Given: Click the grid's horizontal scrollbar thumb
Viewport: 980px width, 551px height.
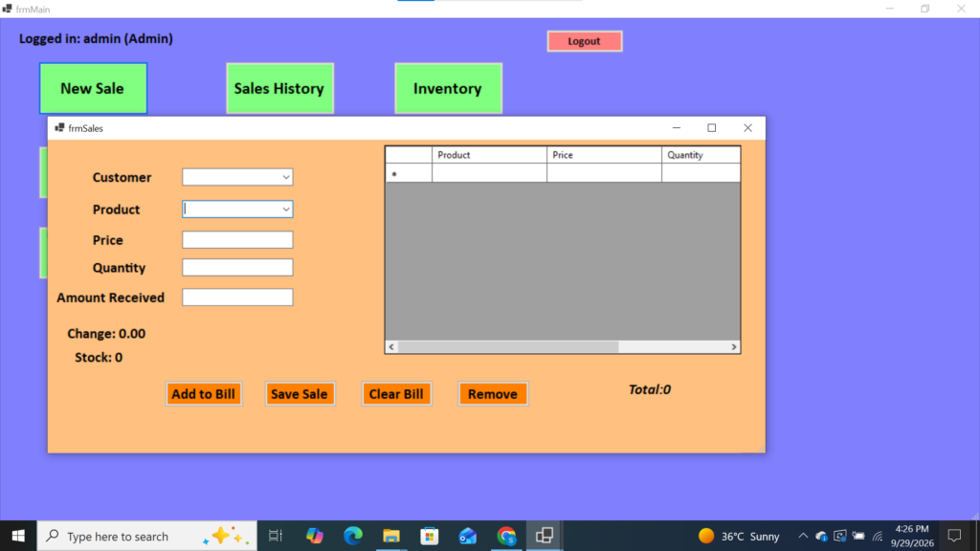Looking at the screenshot, I should point(508,346).
